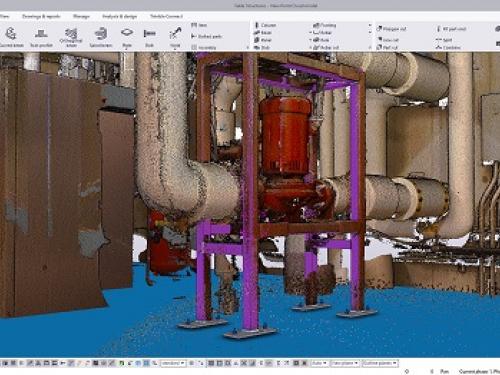Click the Bolted parts command

[x=207, y=36]
